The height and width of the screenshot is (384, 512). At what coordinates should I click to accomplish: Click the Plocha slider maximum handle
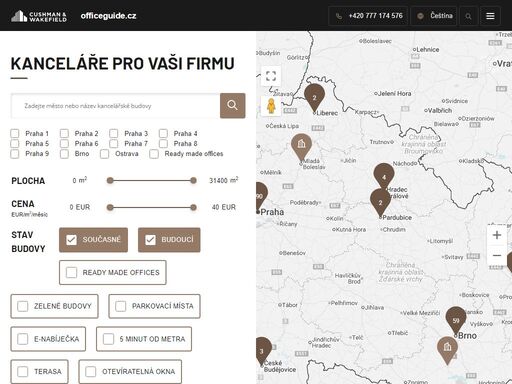pyautogui.click(x=193, y=181)
